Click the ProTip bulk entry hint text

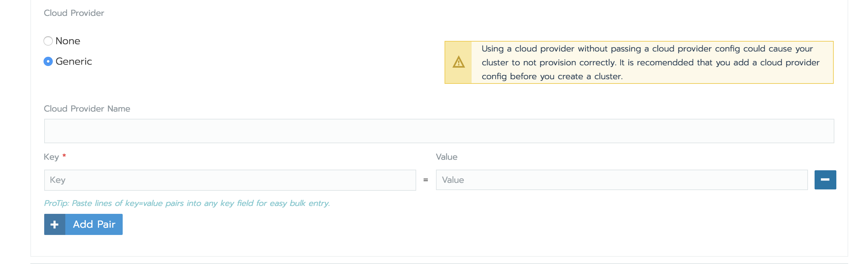point(187,203)
